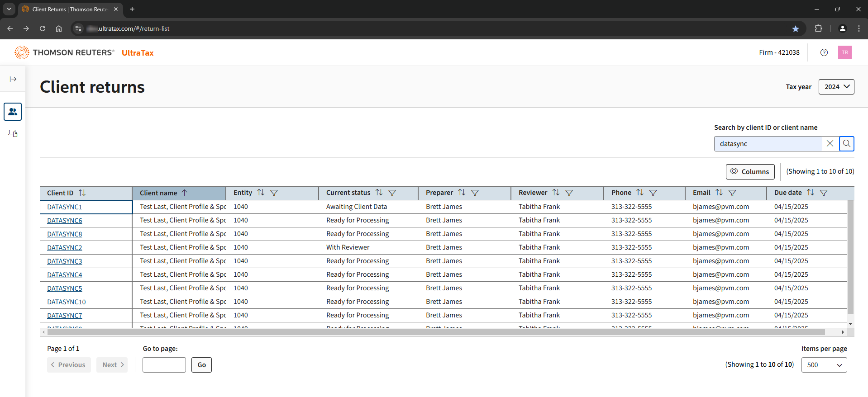This screenshot has width=868, height=397.
Task: Expand the collapsed sidebar navigation
Action: 13,79
